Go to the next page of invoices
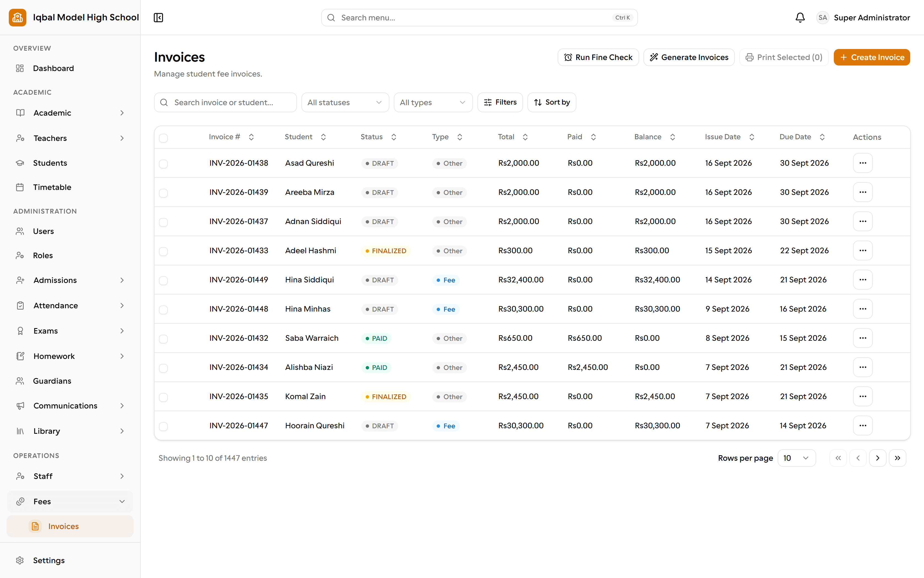This screenshot has width=924, height=578. 878,458
